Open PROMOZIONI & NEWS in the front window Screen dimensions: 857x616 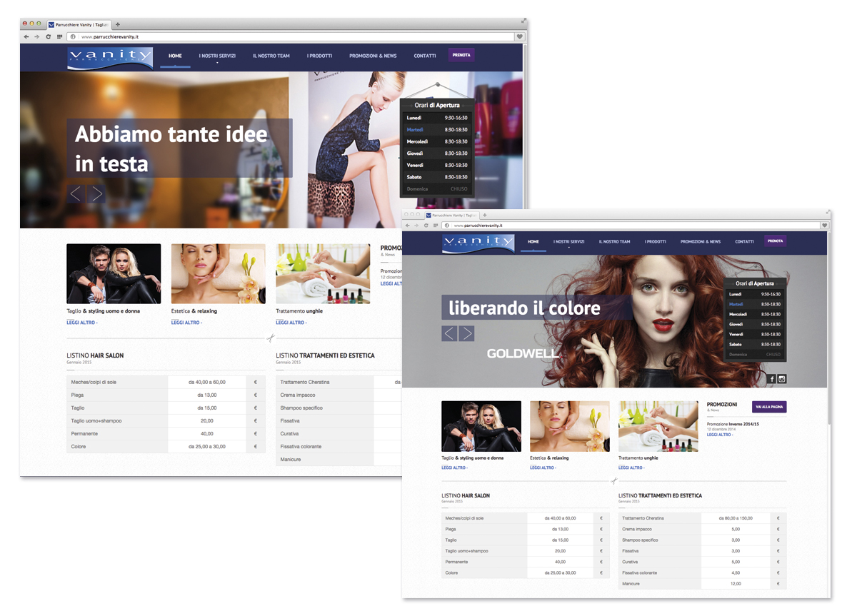[x=701, y=242]
